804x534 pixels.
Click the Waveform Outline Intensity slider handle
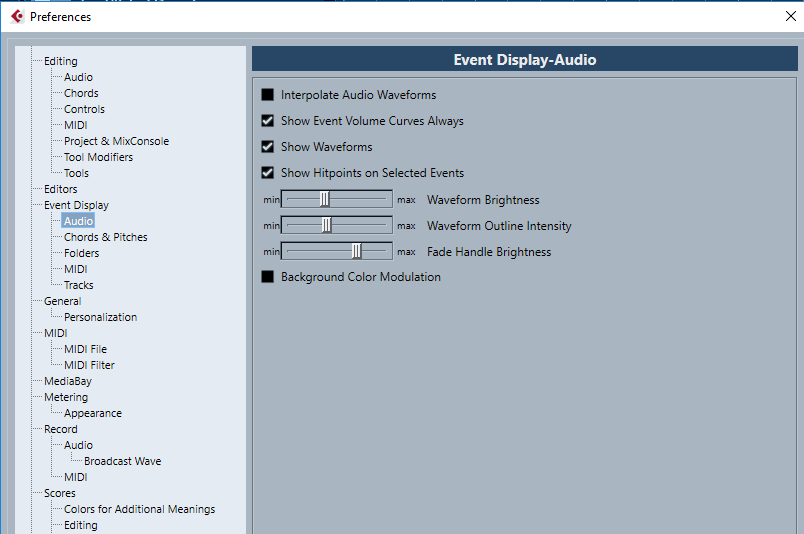click(327, 225)
